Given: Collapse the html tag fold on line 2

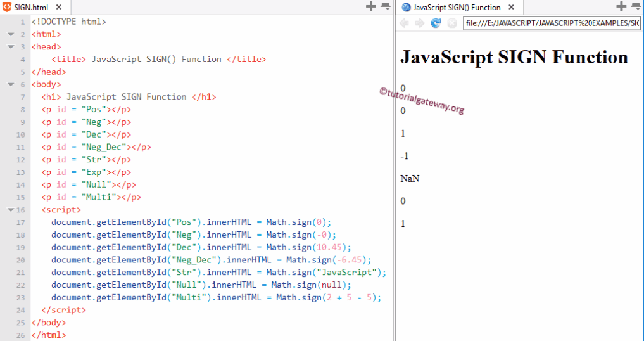Looking at the screenshot, I should [x=11, y=34].
